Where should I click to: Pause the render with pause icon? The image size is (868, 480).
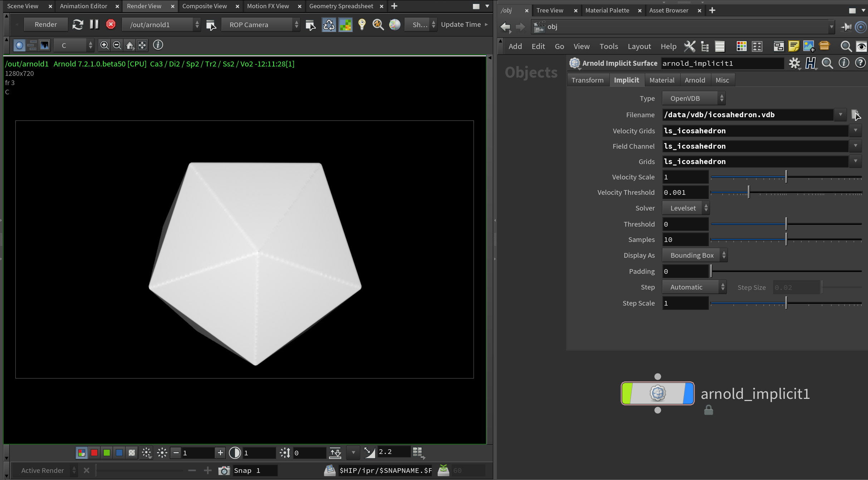point(94,24)
